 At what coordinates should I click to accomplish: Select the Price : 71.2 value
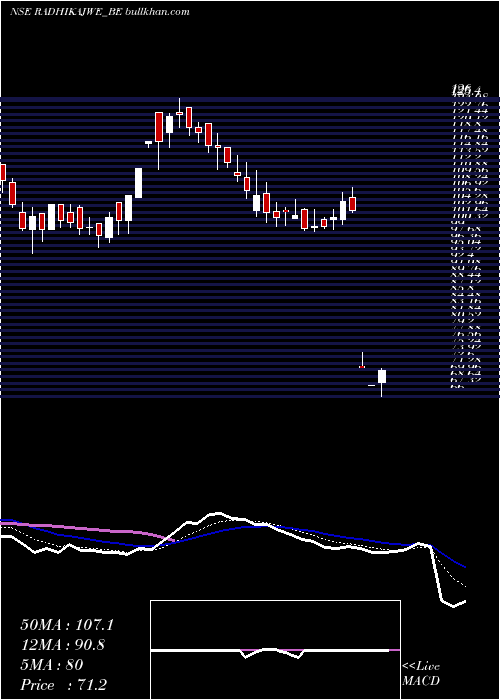coord(64,685)
